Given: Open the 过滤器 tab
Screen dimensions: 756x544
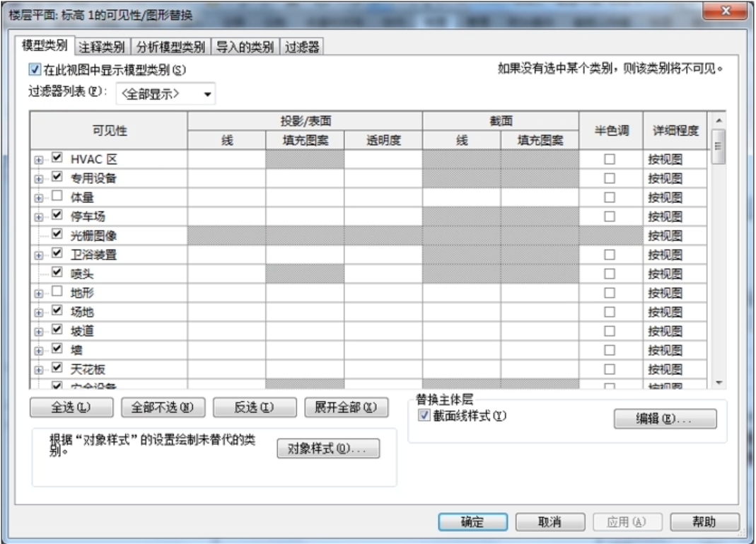Looking at the screenshot, I should tap(302, 47).
